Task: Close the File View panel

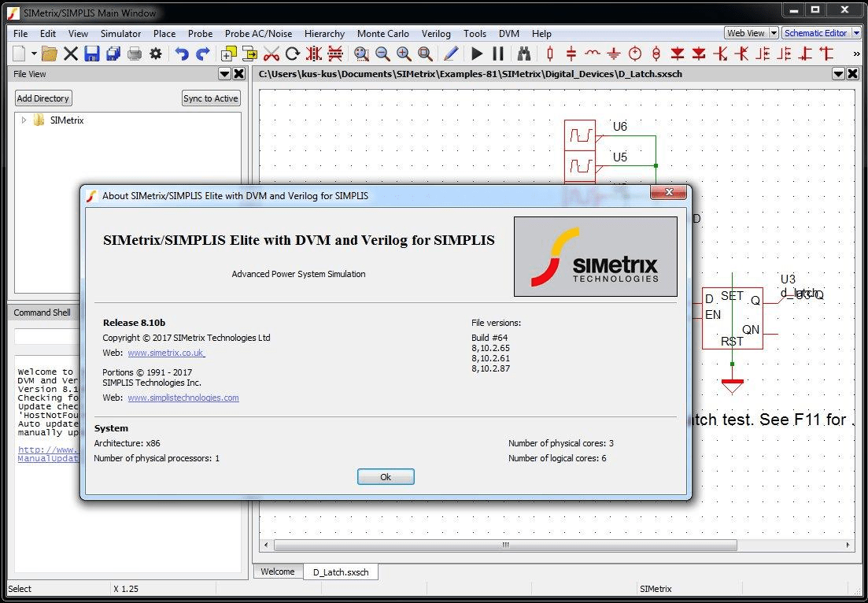Action: coord(238,74)
